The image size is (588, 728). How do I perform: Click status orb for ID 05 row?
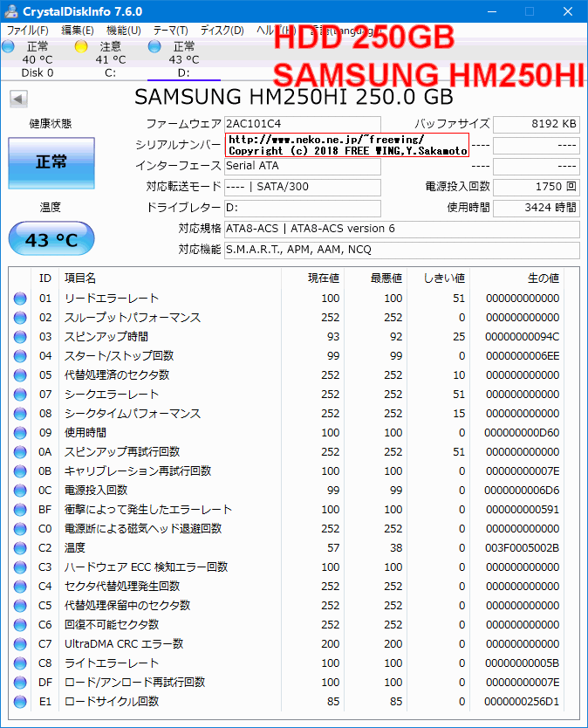click(x=20, y=375)
